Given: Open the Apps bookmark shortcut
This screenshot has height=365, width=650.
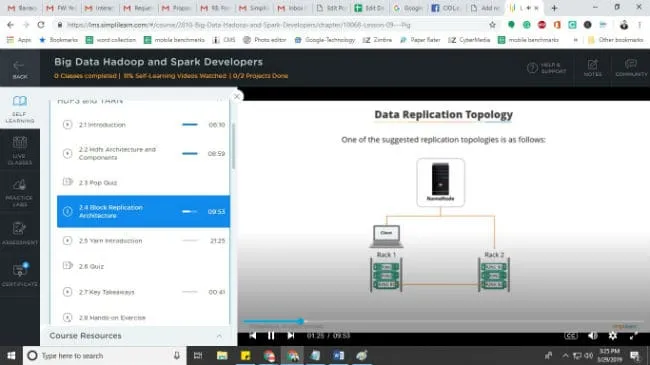Looking at the screenshot, I should [x=19, y=40].
